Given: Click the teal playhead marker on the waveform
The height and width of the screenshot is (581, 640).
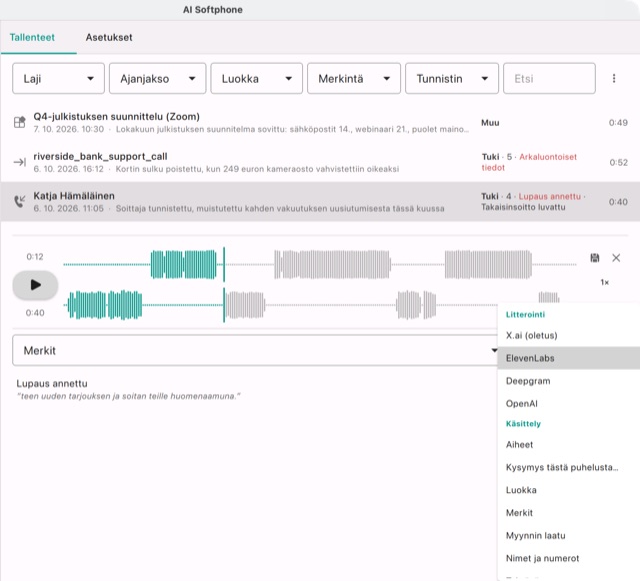Looking at the screenshot, I should click(224, 284).
